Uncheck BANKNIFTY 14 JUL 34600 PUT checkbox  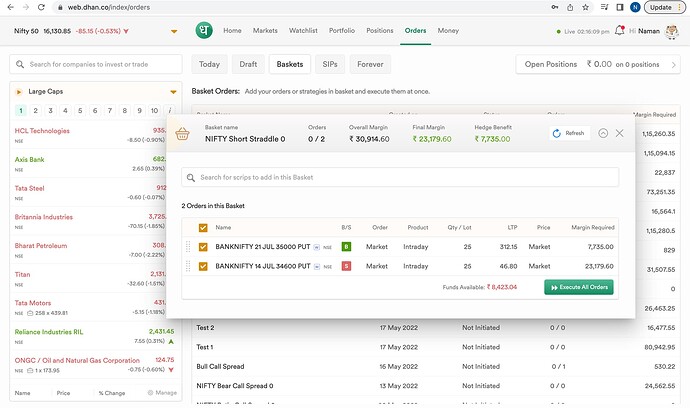tap(203, 266)
